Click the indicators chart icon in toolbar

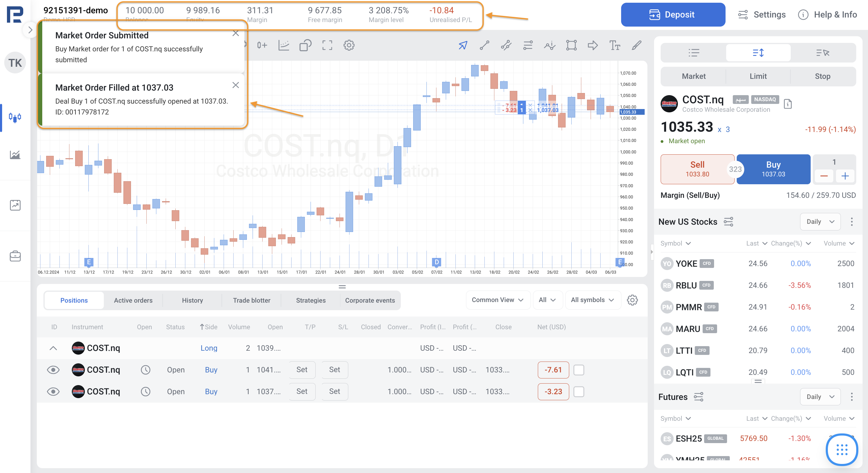(284, 45)
